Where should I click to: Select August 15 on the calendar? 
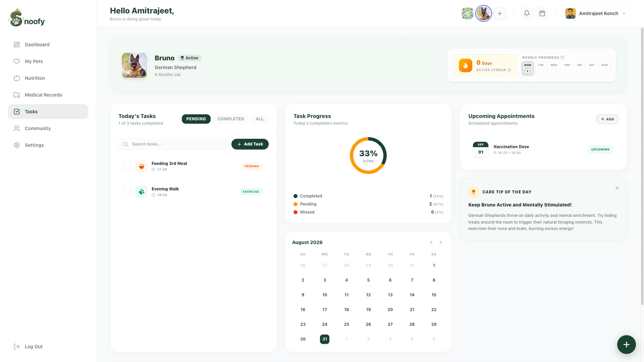(x=434, y=295)
